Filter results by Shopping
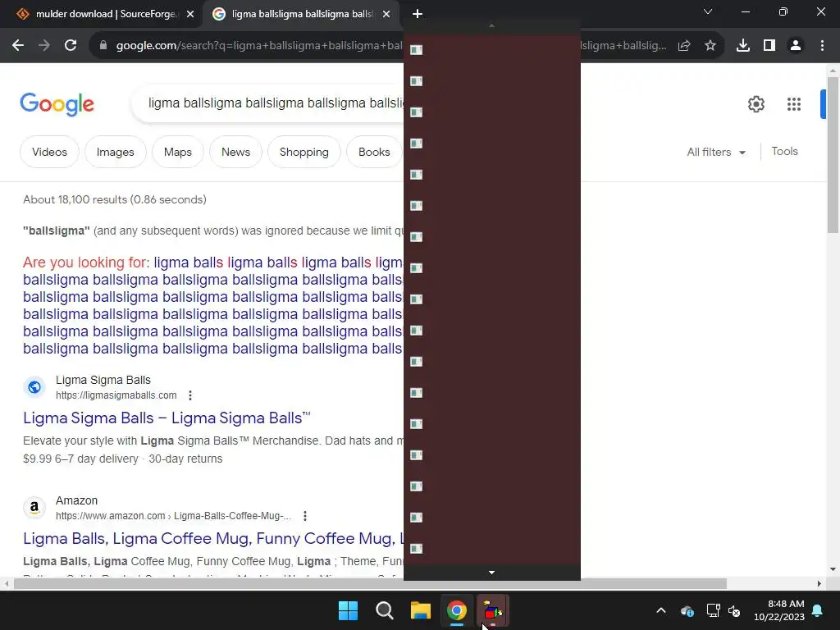 pos(304,152)
